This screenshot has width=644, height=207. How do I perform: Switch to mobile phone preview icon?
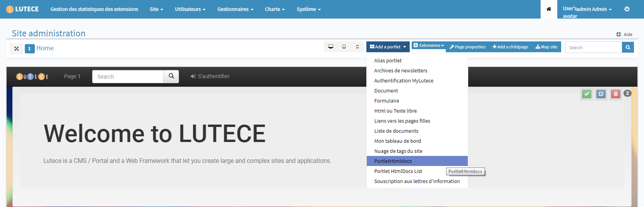357,47
